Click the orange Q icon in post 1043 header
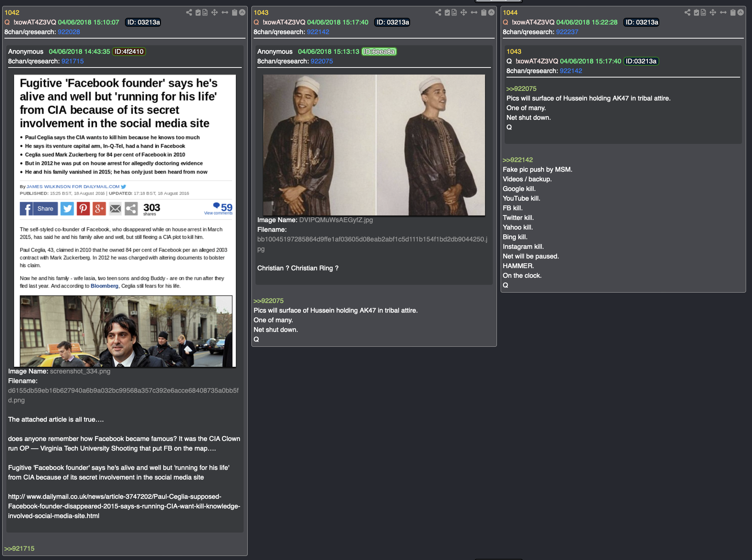The width and height of the screenshot is (752, 560). tap(256, 22)
